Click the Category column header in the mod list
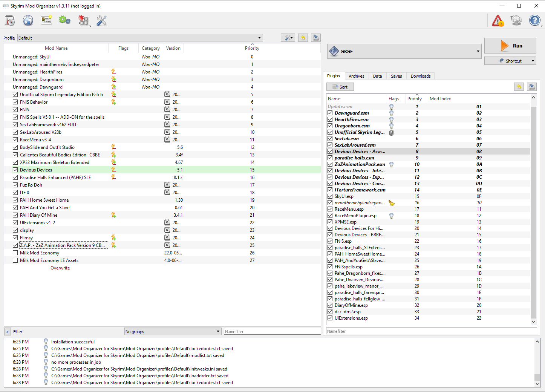 point(151,48)
